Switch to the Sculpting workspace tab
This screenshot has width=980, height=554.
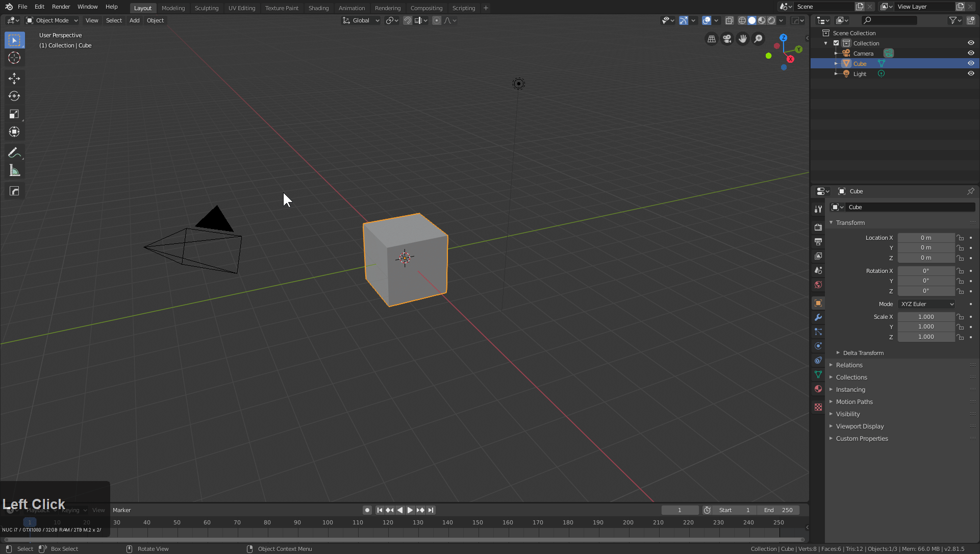(x=206, y=8)
